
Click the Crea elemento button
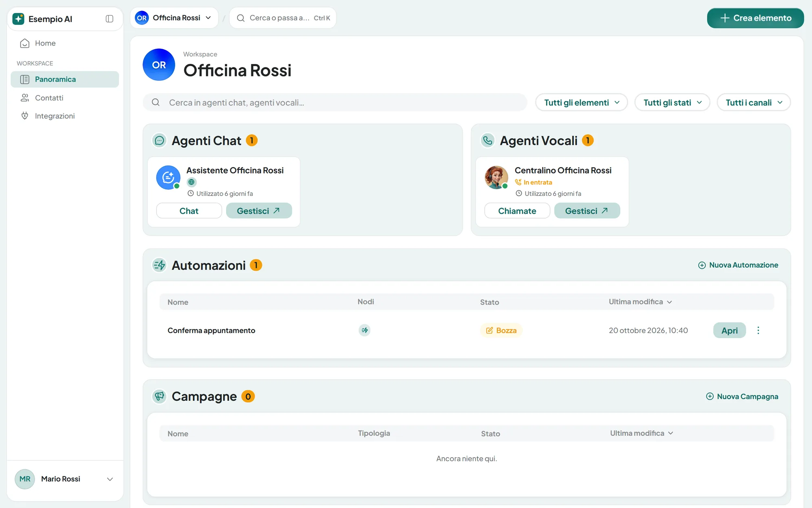[755, 18]
